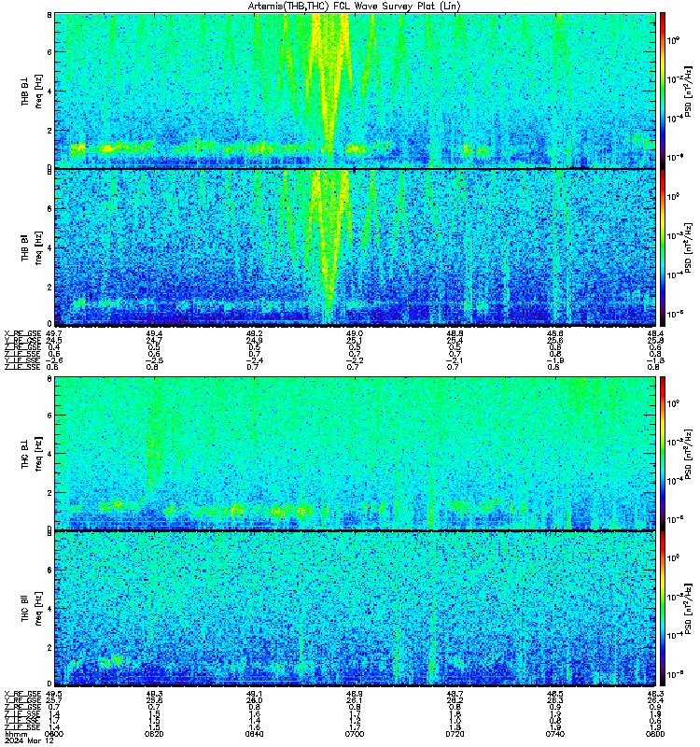The width and height of the screenshot is (700, 747).
Task: Click the THB X_RE_GSE value '49.7'
Action: 54,334
